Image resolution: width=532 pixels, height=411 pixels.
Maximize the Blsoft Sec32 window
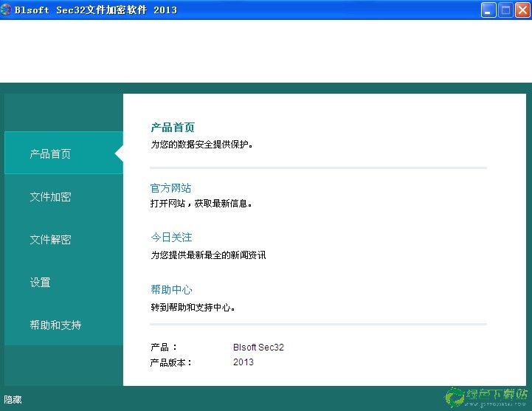(506, 10)
